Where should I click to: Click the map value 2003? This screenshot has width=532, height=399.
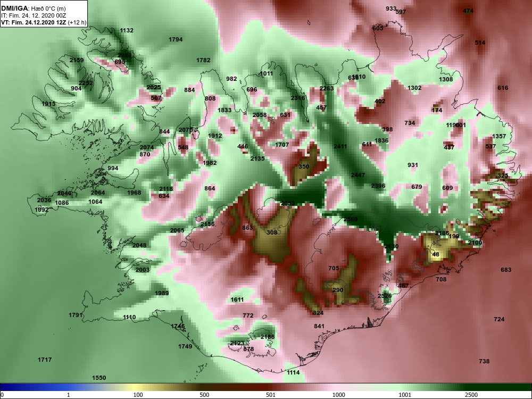coord(143,270)
